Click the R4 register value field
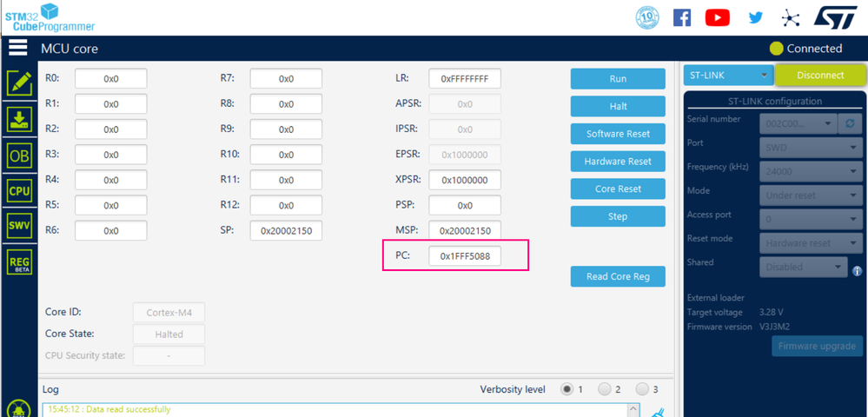This screenshot has width=868, height=417. pos(110,180)
